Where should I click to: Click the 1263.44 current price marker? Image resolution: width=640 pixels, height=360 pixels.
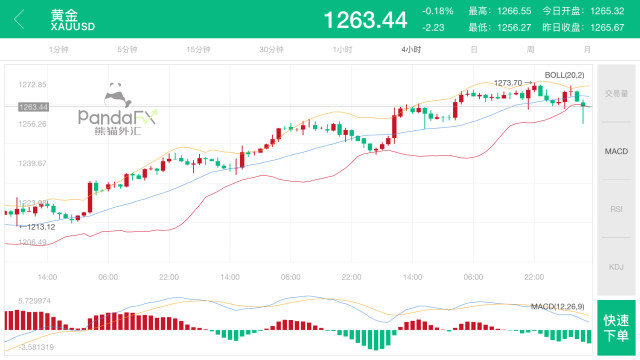(33, 107)
